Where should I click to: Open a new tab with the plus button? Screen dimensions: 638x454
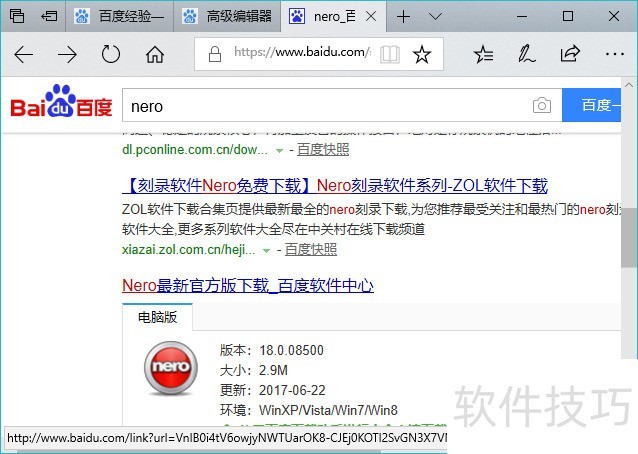point(403,17)
